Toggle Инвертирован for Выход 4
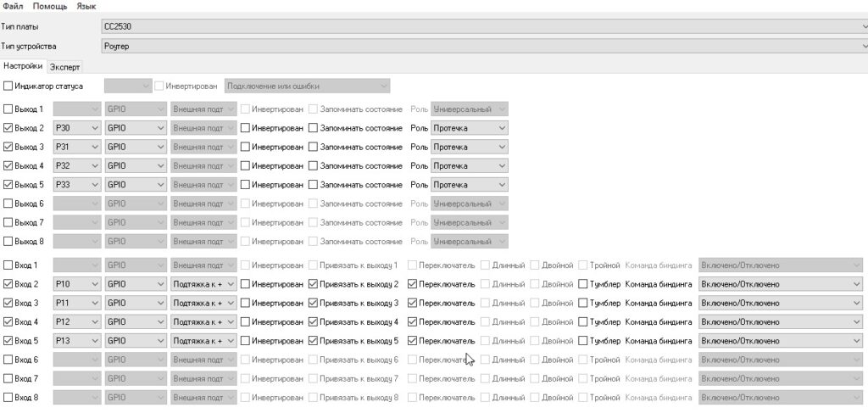This screenshot has height=413, width=868. tap(246, 165)
